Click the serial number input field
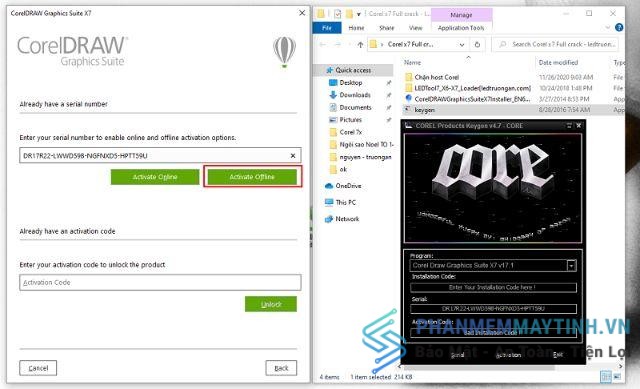Screen dimensions: 640x389 [160, 156]
